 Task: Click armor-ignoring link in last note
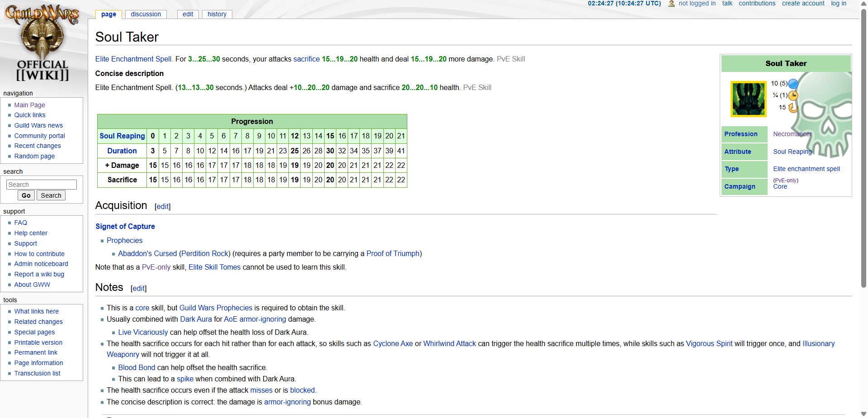pos(288,402)
